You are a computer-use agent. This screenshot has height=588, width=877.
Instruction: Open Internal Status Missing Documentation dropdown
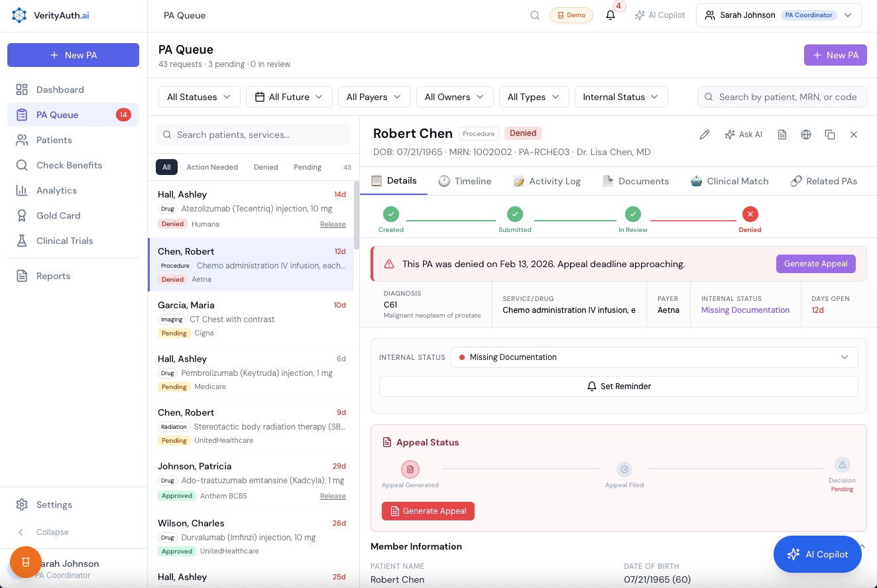(654, 357)
